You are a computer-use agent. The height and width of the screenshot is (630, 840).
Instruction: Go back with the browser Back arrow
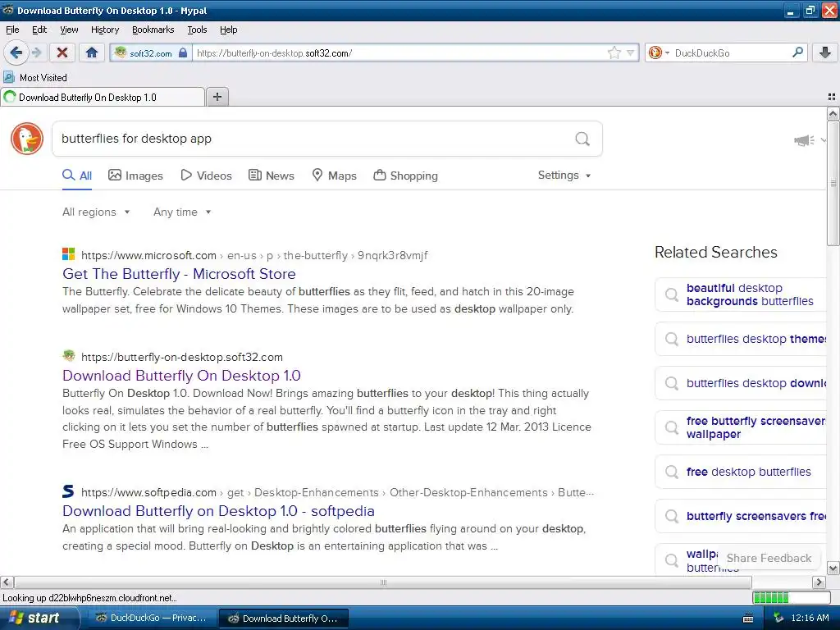pos(16,52)
